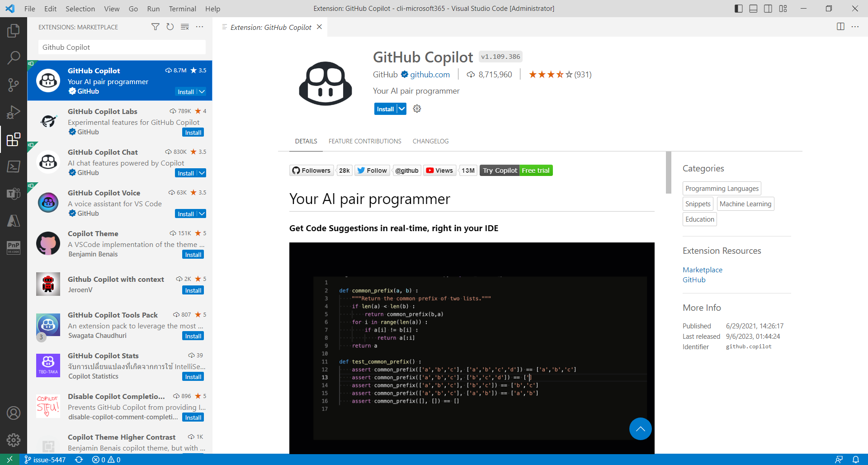Open Run and Debug view
Viewport: 868px width, 465px height.
tap(14, 112)
